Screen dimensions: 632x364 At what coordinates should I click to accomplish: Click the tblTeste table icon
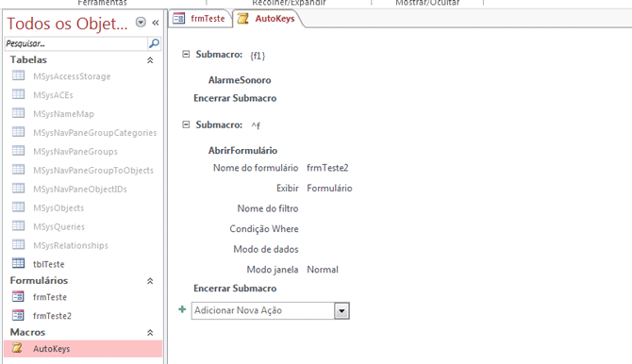pos(18,263)
